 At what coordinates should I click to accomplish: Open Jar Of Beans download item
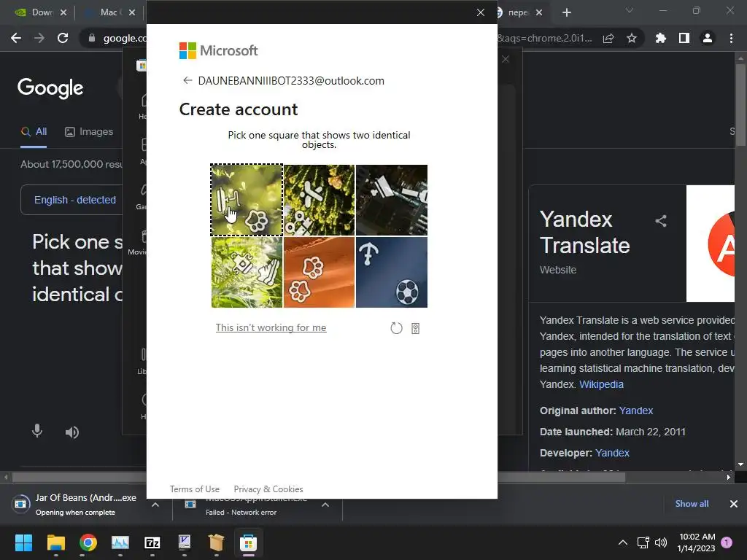pyautogui.click(x=75, y=505)
